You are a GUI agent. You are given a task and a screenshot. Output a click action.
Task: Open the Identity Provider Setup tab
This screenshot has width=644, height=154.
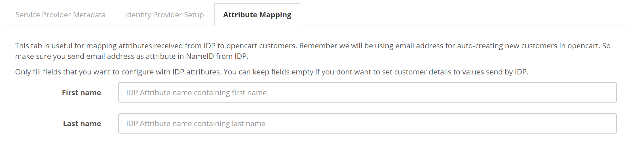coord(164,15)
